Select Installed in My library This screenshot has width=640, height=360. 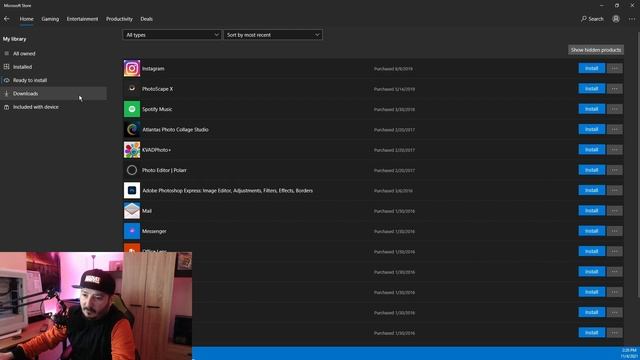pyautogui.click(x=53, y=67)
